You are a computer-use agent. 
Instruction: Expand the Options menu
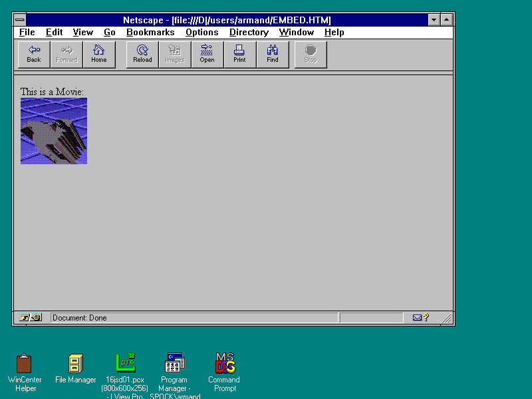(201, 32)
